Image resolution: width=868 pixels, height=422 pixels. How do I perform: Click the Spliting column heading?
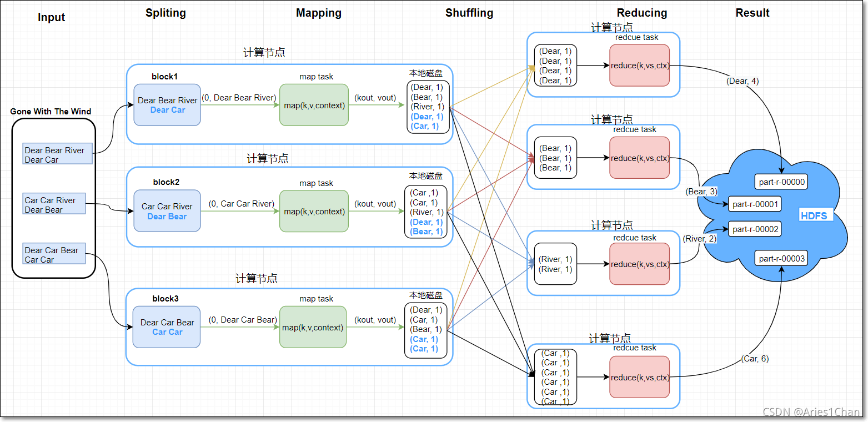pyautogui.click(x=165, y=13)
